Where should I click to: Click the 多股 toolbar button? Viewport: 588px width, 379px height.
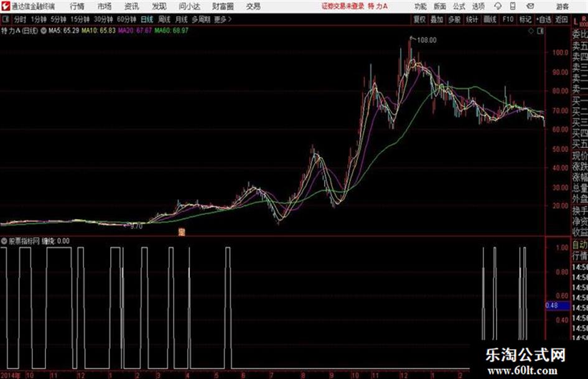tap(454, 19)
